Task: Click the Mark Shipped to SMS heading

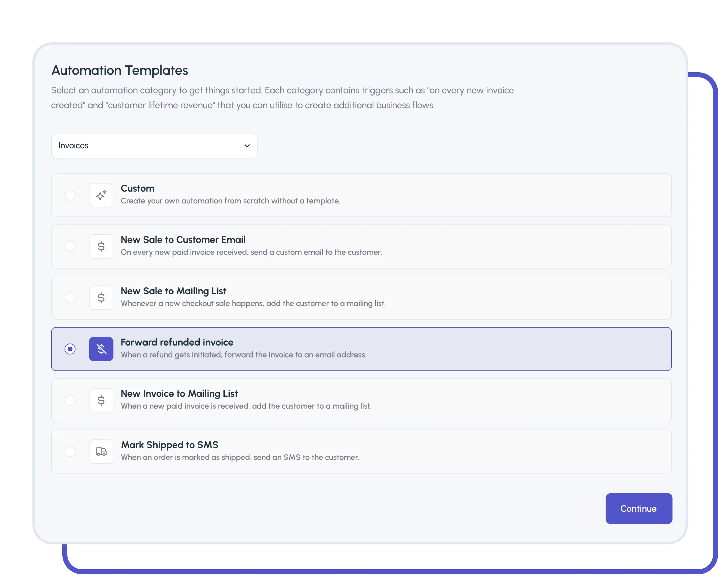Action: click(x=170, y=445)
